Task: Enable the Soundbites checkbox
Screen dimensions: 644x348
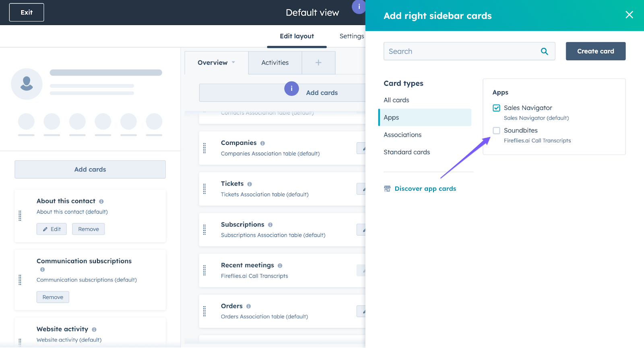Action: click(496, 130)
